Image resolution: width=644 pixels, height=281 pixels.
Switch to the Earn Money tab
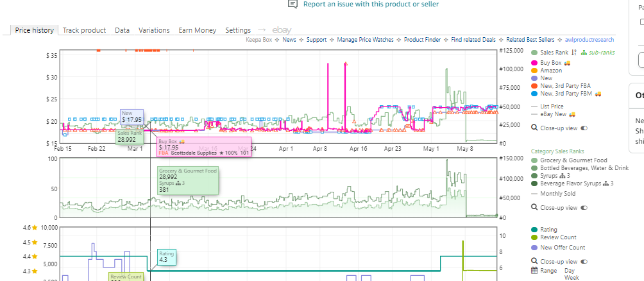click(198, 30)
